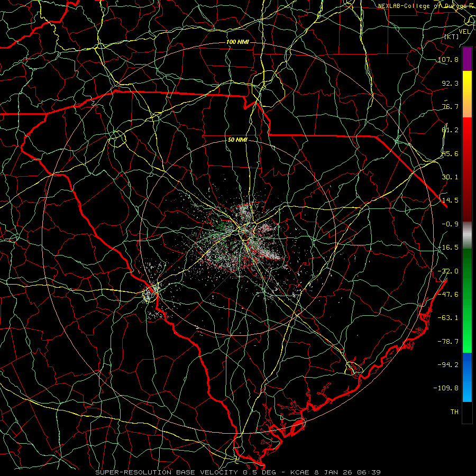Click the 30.1 velocity scale value
Image resolution: width=476 pixels, height=476 pixels.
point(450,177)
